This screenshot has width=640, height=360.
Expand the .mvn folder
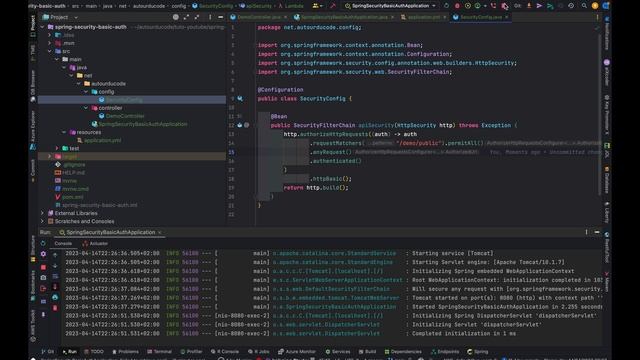point(50,43)
